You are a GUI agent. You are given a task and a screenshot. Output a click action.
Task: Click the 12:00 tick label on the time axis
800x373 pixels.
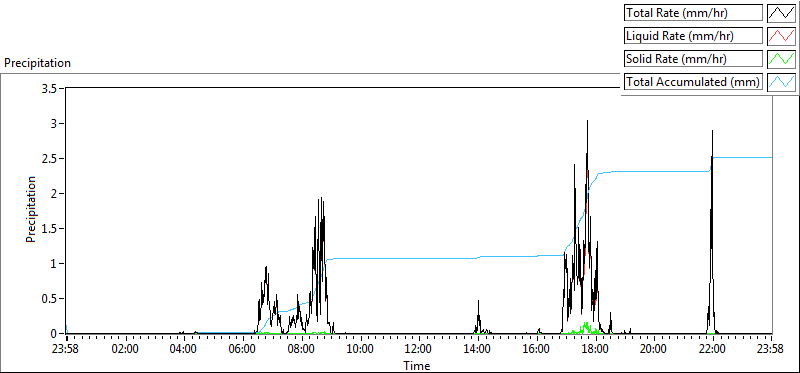(x=419, y=350)
